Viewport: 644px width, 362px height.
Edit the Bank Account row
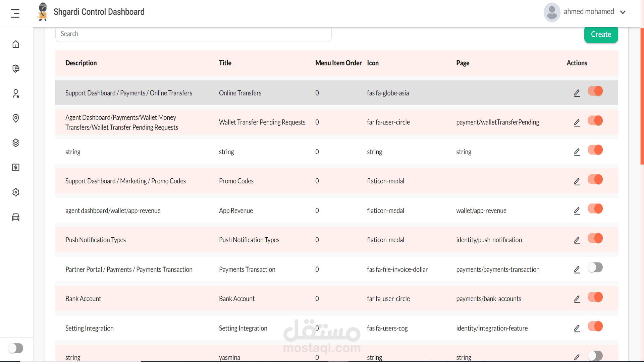577,299
